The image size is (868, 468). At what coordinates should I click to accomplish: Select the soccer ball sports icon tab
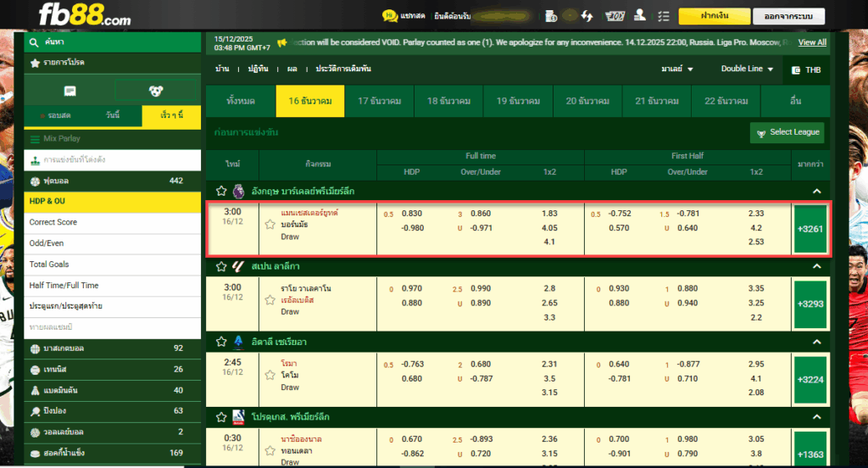(x=156, y=91)
